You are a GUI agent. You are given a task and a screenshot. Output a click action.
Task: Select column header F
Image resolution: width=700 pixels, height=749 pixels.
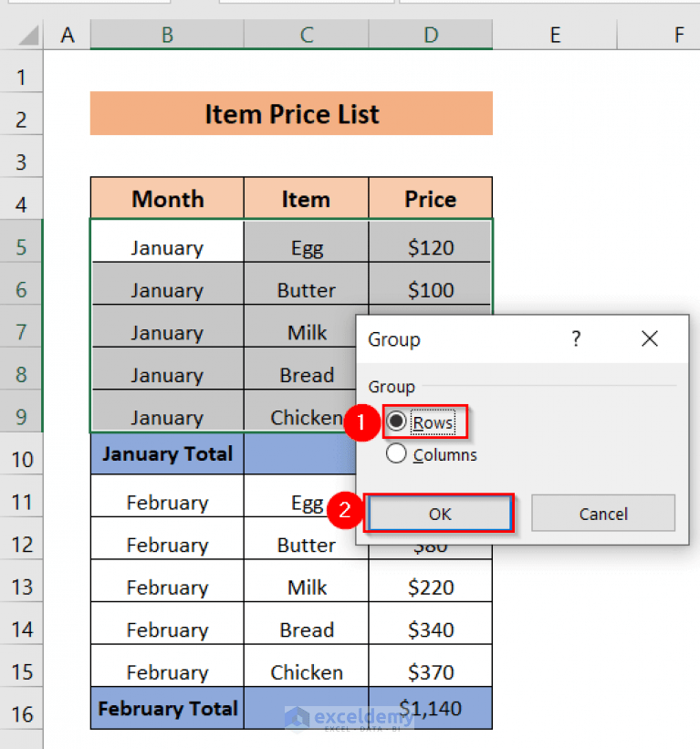pos(679,34)
